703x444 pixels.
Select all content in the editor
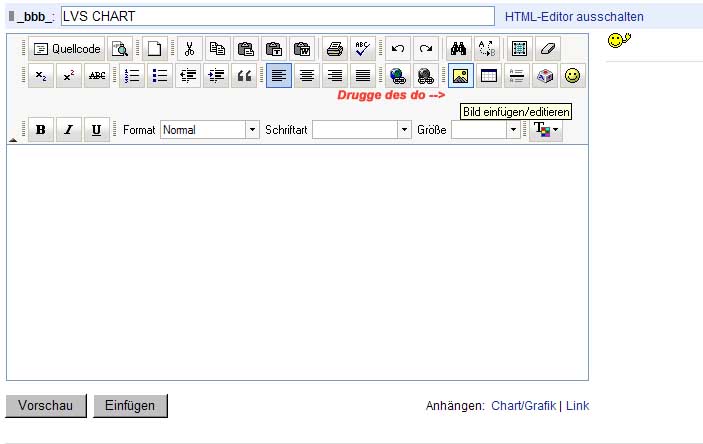tap(519, 48)
